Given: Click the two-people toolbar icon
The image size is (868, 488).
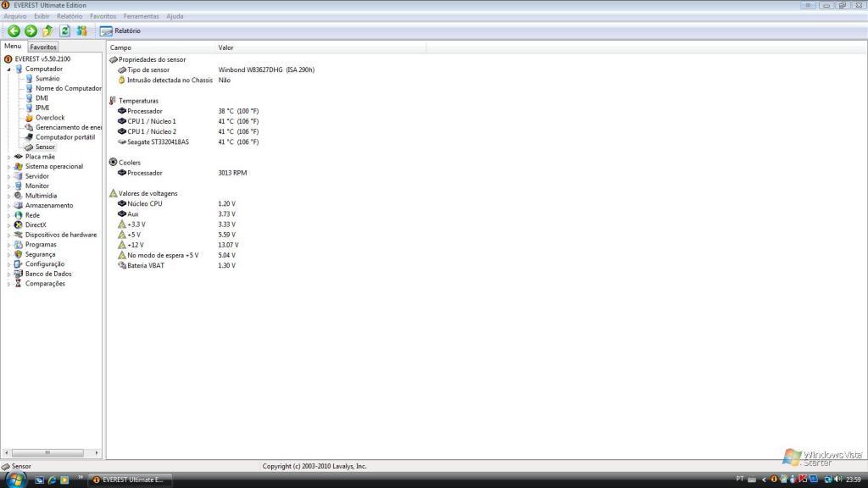Looking at the screenshot, I should (82, 31).
